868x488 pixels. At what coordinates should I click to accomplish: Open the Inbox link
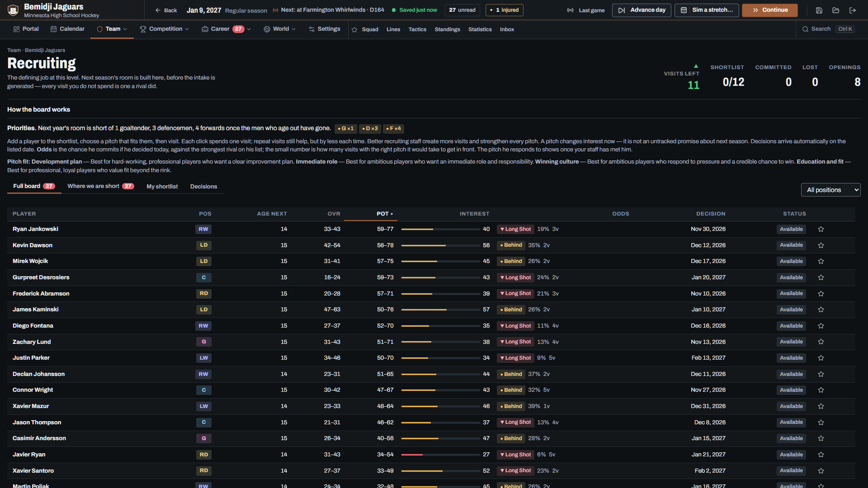(507, 29)
